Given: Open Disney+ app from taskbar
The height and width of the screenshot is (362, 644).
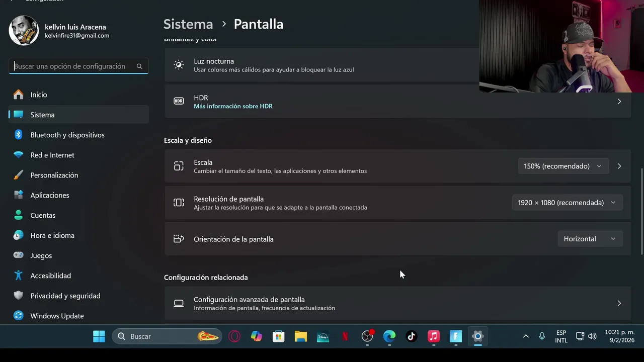Looking at the screenshot, I should point(323,336).
